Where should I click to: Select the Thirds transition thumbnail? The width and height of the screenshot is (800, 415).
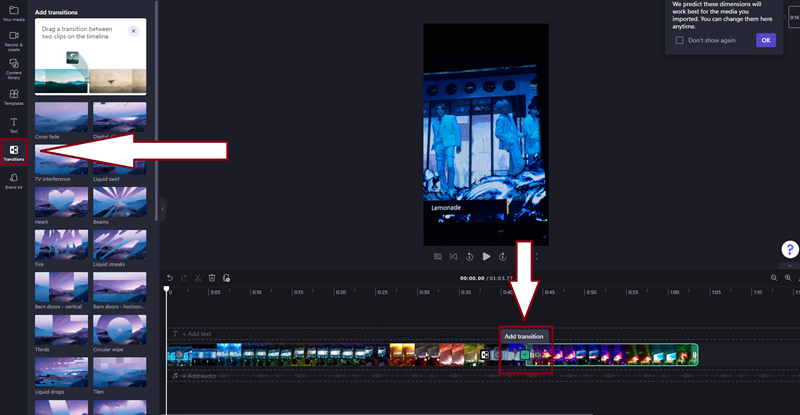point(61,330)
